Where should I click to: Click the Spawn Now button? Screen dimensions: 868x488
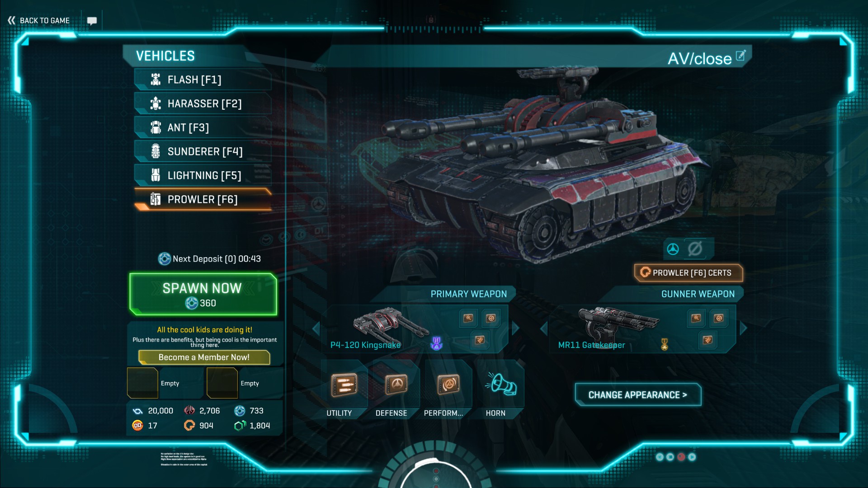point(203,294)
